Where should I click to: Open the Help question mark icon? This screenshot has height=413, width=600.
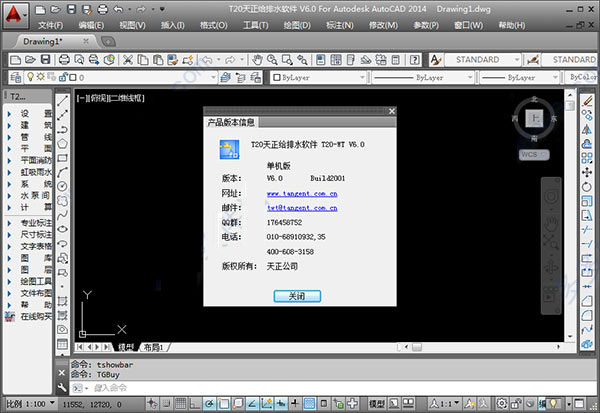pos(414,60)
